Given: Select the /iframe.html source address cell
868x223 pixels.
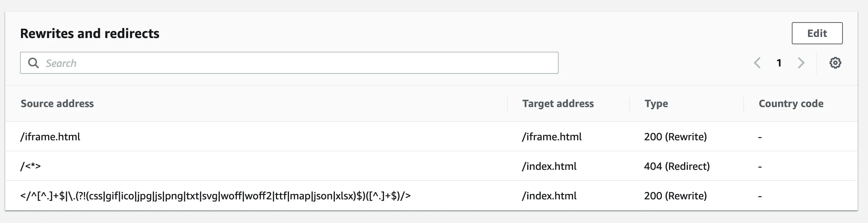Looking at the screenshot, I should [x=50, y=137].
